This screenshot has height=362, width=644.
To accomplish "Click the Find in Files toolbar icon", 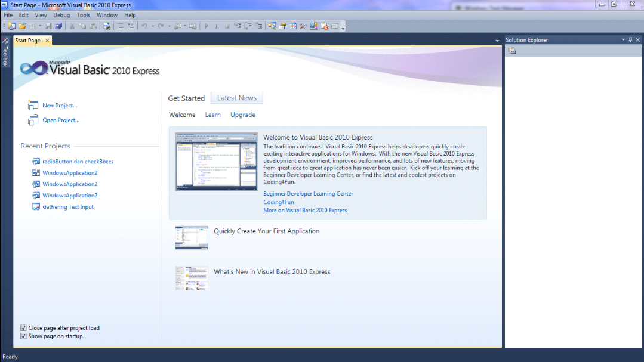I will (107, 26).
